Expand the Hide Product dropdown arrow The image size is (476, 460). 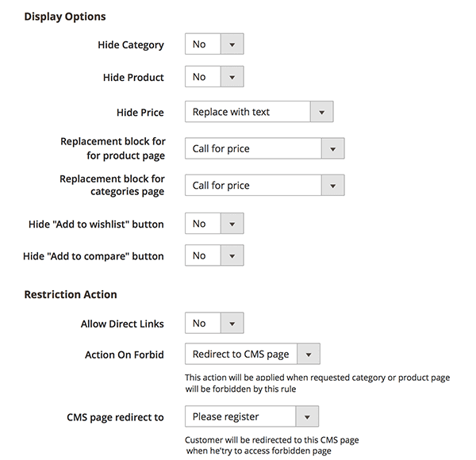coord(232,77)
